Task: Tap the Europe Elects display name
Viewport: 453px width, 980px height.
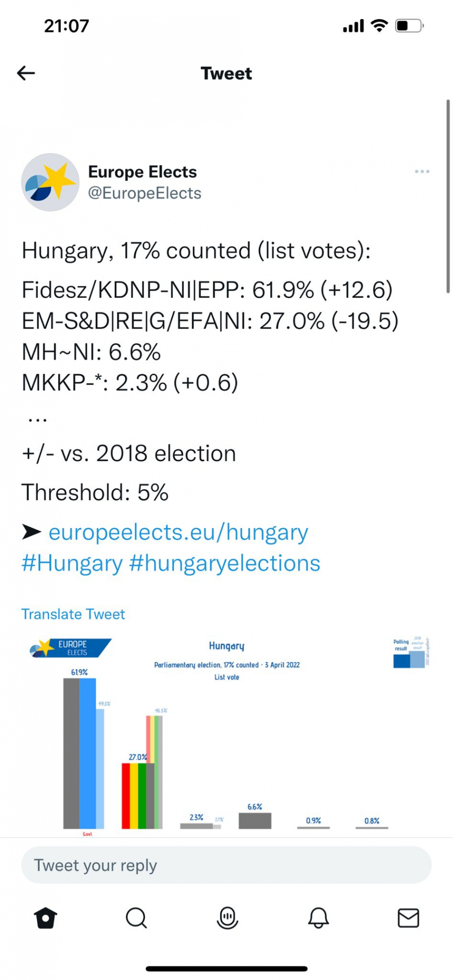Action: coord(142,172)
